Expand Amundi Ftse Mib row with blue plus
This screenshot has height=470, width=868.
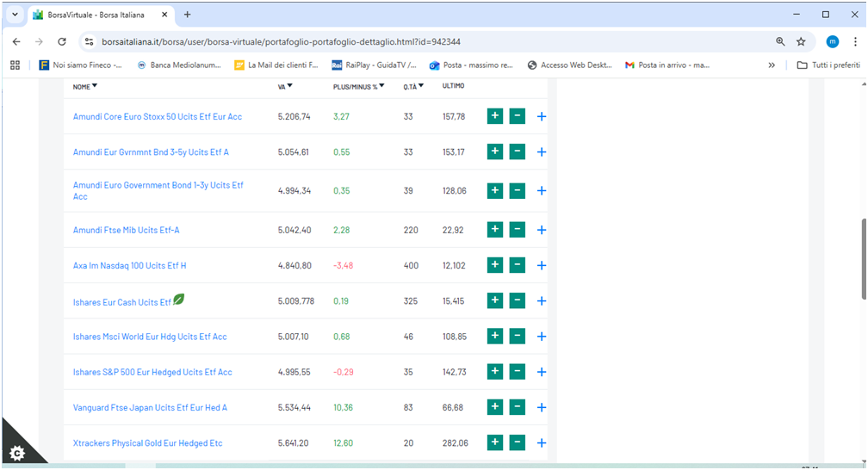[542, 231]
